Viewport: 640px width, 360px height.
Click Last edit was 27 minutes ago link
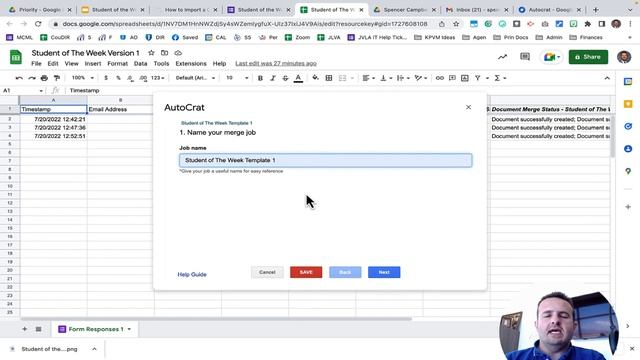276,64
